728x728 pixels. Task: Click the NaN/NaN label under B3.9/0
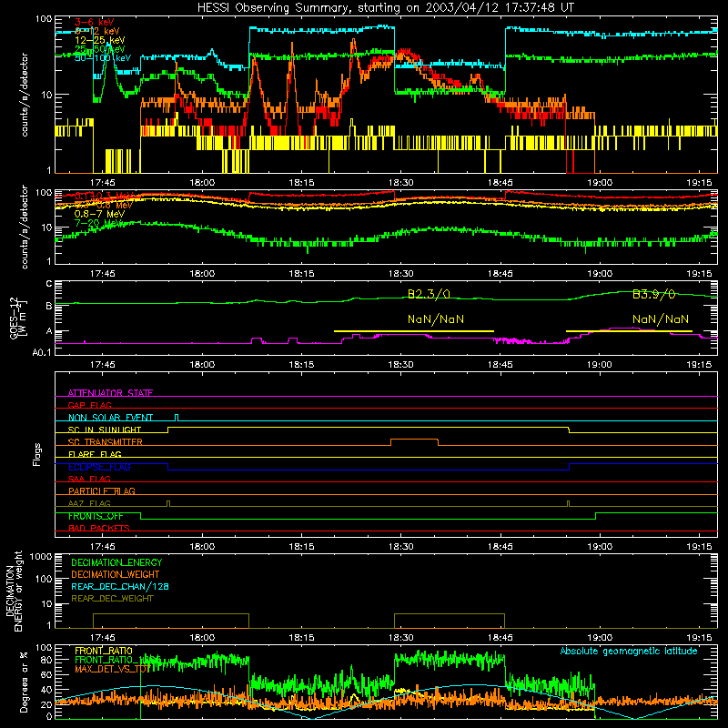[661, 319]
